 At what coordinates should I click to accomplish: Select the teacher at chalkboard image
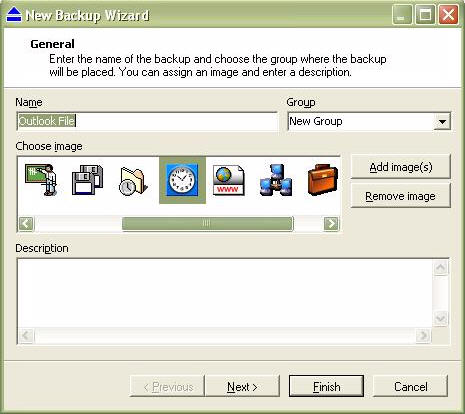click(42, 180)
